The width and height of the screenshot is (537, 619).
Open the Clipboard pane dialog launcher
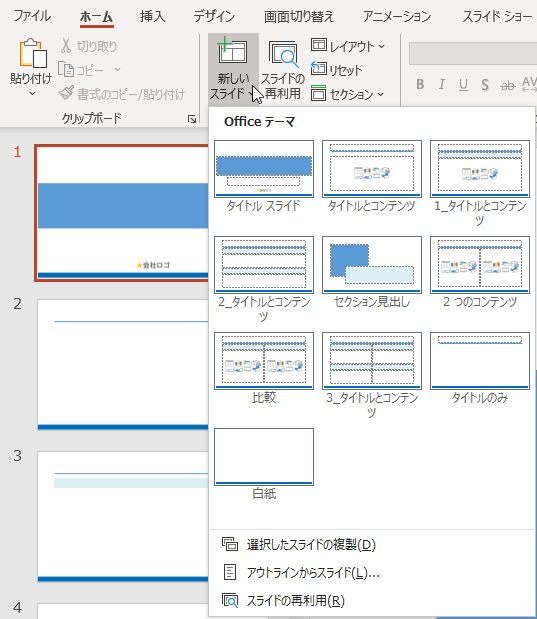coord(192,119)
